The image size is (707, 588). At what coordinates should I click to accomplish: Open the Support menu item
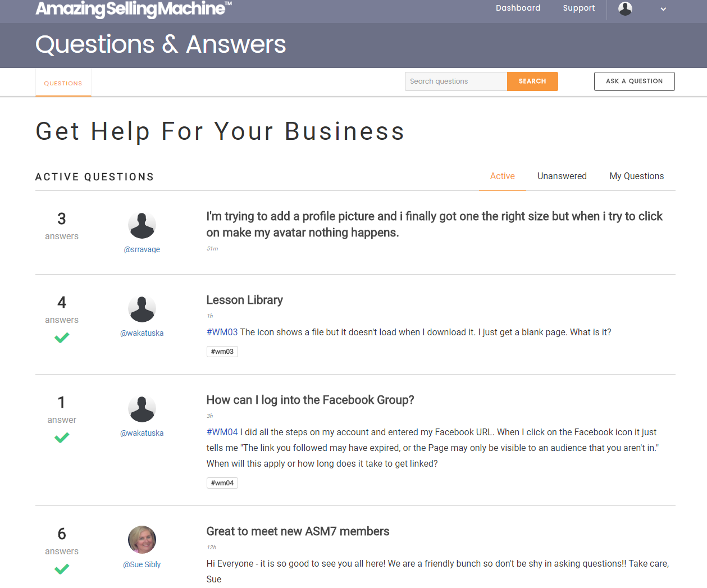(x=578, y=8)
